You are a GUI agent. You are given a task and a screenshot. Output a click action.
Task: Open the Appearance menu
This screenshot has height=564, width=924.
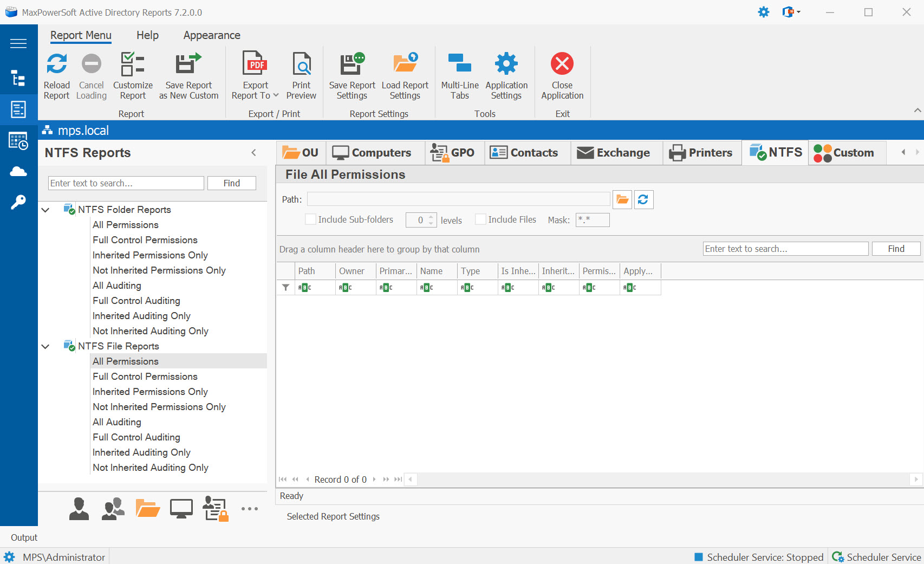[x=211, y=35]
